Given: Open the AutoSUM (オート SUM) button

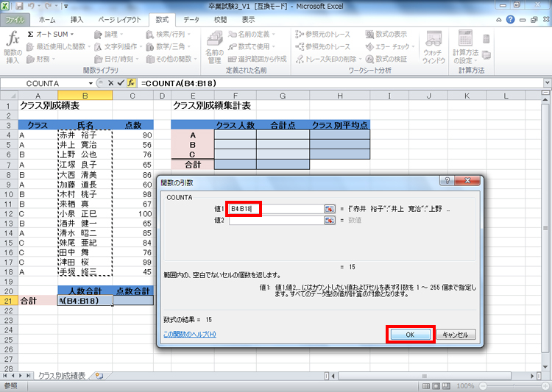Looking at the screenshot, I should click(x=50, y=34).
